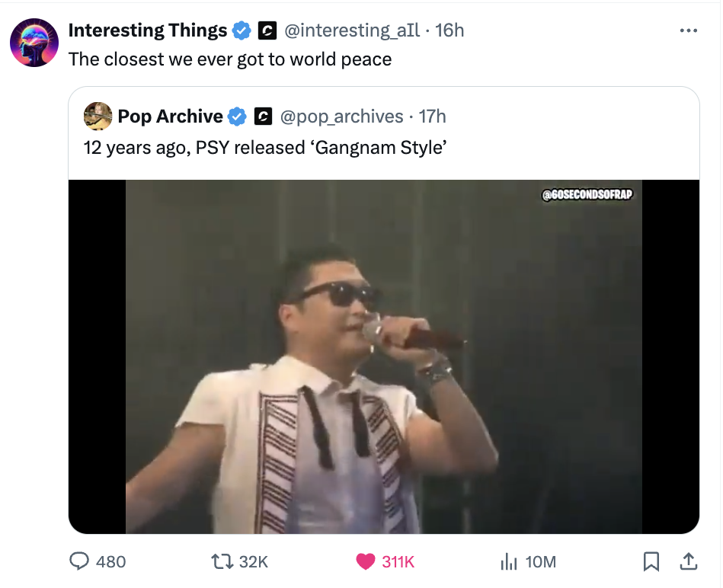723x588 pixels.
Task: Open the views analytics bar chart icon
Action: pos(507,561)
